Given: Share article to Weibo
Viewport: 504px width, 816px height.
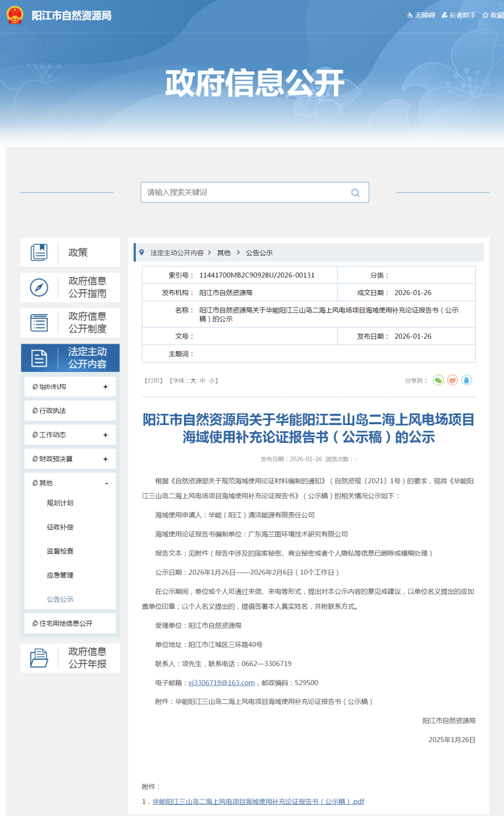Looking at the screenshot, I should pyautogui.click(x=452, y=380).
